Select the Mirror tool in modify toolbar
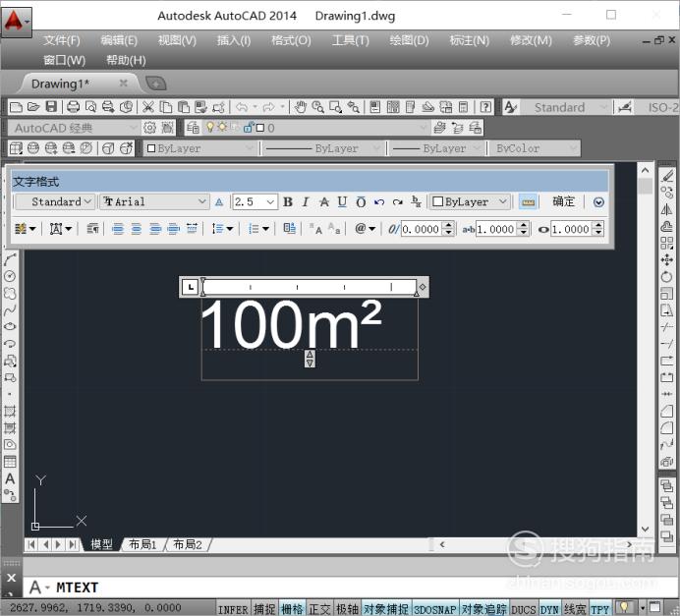 pyautogui.click(x=666, y=209)
